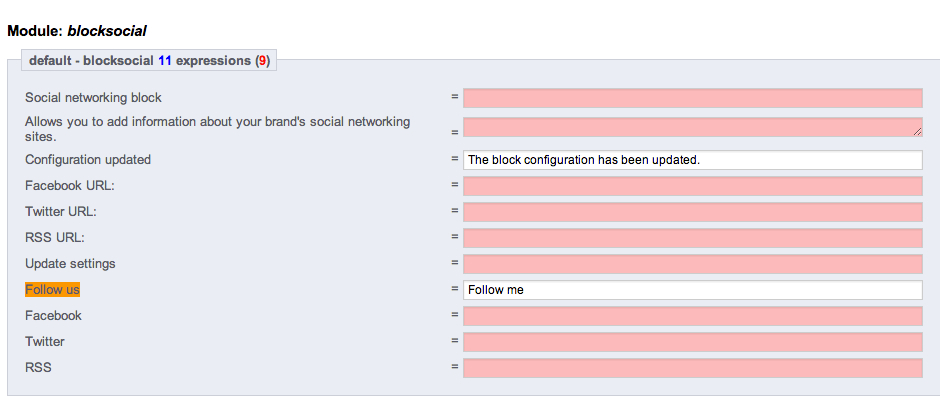This screenshot has height=402, width=940.
Task: Select the empty "Facebook URL:" translation field
Action: tap(692, 186)
